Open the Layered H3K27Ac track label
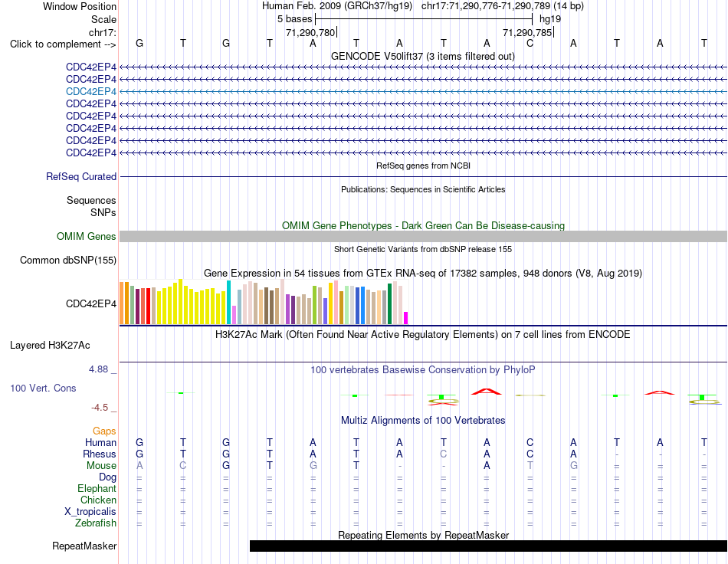728x564 pixels. (x=50, y=346)
